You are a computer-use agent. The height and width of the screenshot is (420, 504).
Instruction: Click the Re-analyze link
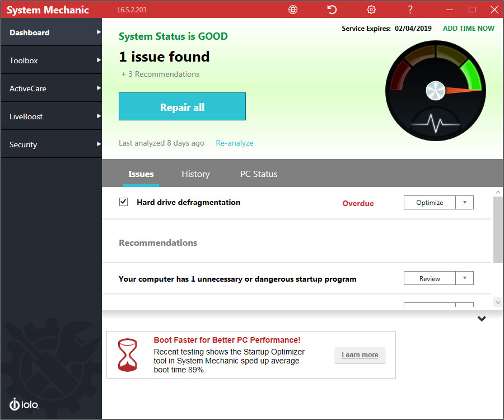pyautogui.click(x=234, y=143)
